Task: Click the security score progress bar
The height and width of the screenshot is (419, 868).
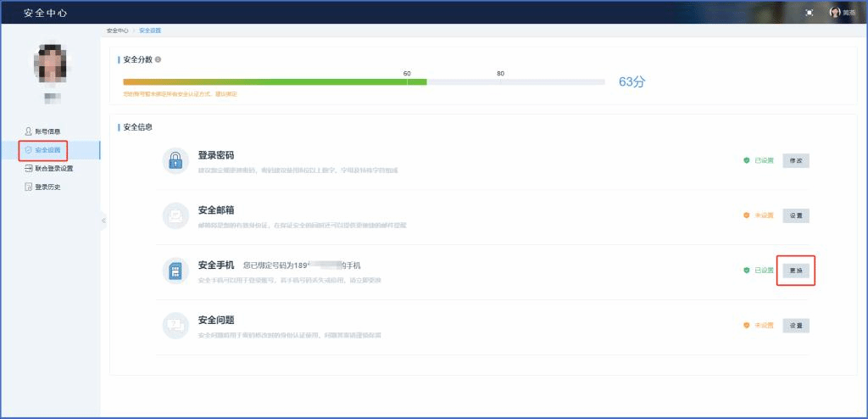Action: 364,82
